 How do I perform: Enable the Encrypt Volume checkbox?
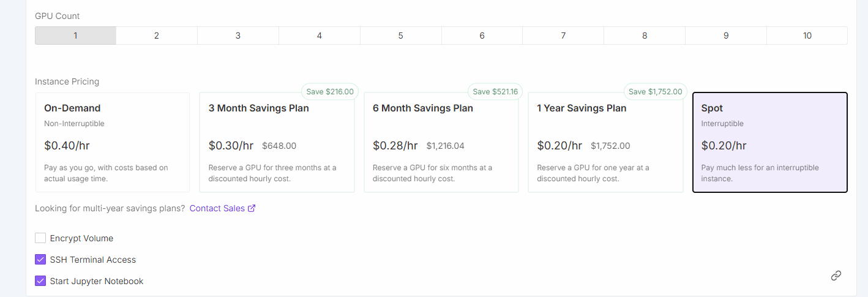pyautogui.click(x=40, y=238)
